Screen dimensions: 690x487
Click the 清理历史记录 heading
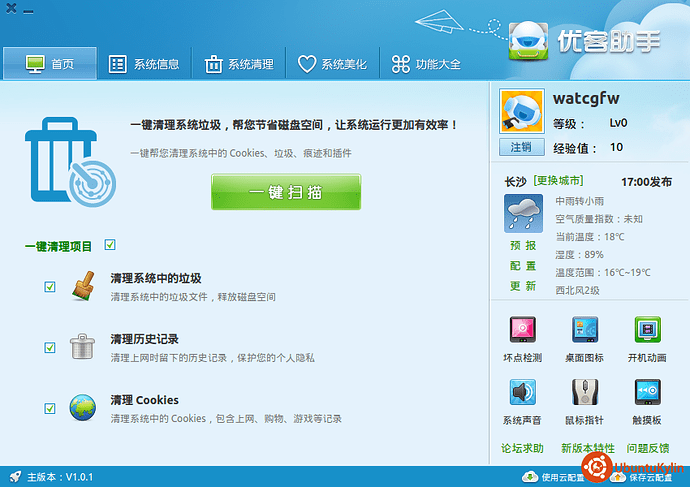[x=144, y=339]
